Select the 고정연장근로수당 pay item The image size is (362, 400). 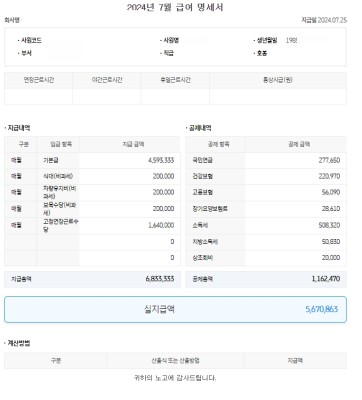coord(61,225)
